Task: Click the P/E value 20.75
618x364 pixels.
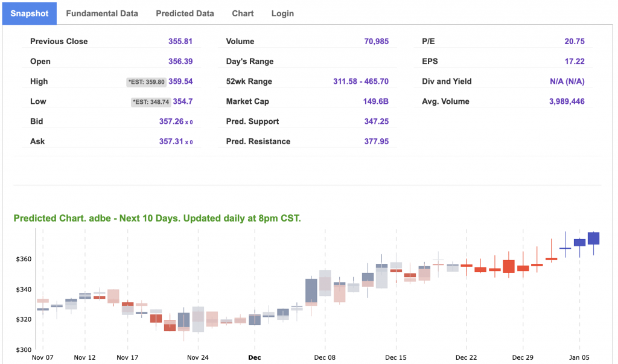Action: tap(574, 42)
